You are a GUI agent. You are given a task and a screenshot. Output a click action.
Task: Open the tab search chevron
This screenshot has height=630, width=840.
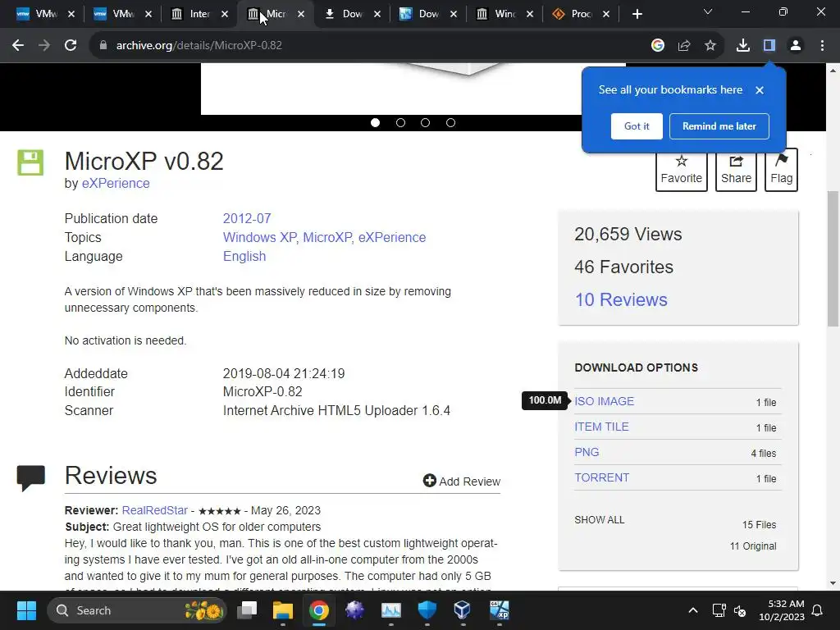[x=708, y=11]
